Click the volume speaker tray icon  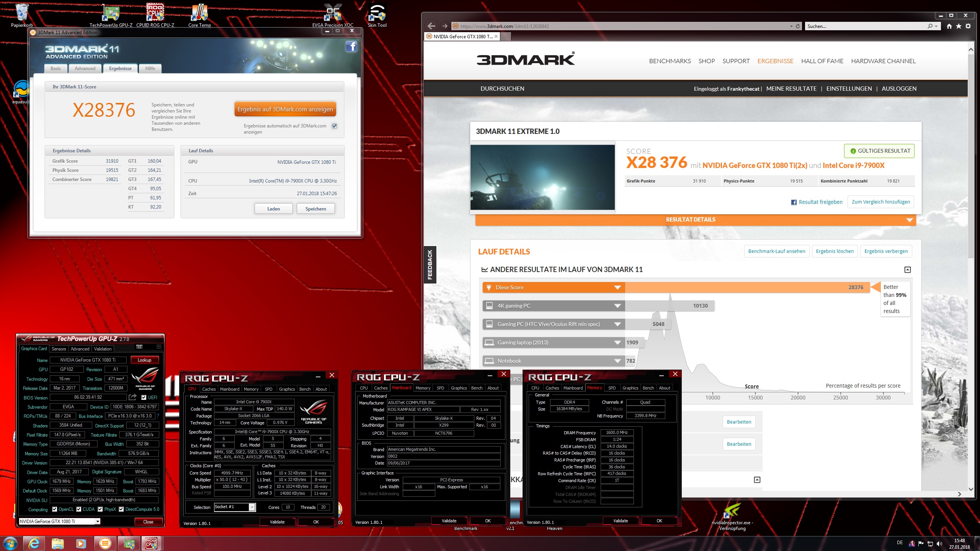pyautogui.click(x=939, y=544)
